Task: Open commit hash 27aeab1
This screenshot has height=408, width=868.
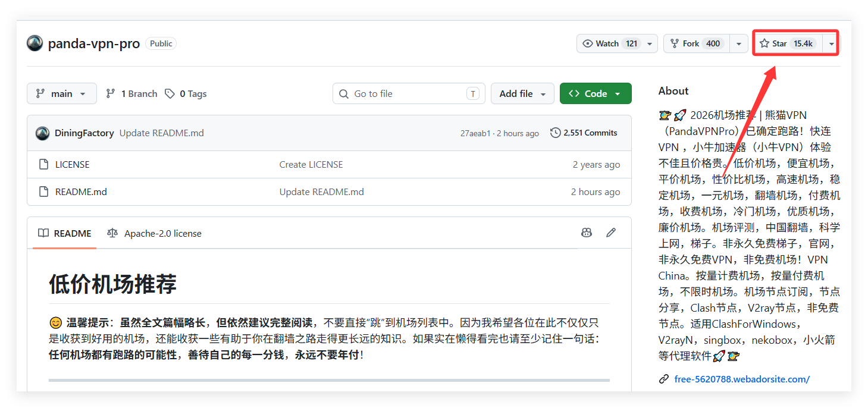Action: click(x=475, y=133)
